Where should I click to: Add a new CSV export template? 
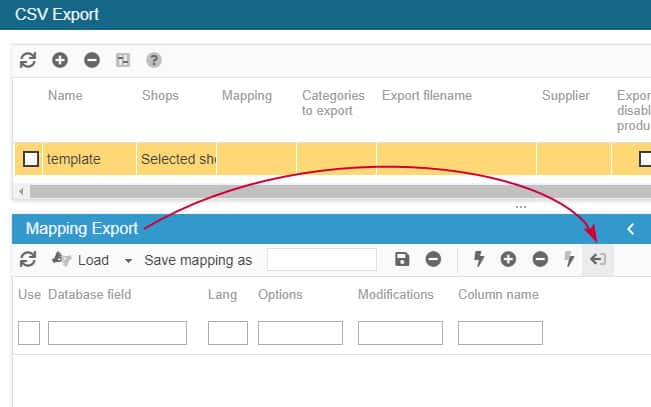point(60,60)
